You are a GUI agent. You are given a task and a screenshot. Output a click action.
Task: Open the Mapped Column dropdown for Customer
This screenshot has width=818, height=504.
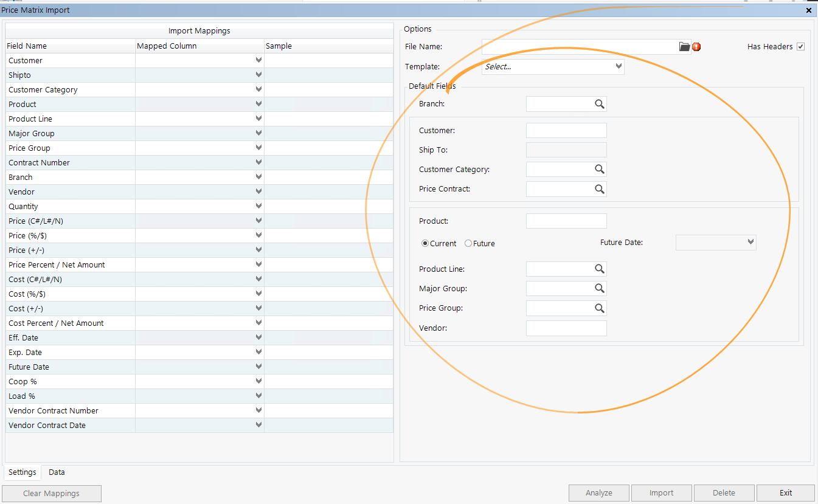[258, 60]
